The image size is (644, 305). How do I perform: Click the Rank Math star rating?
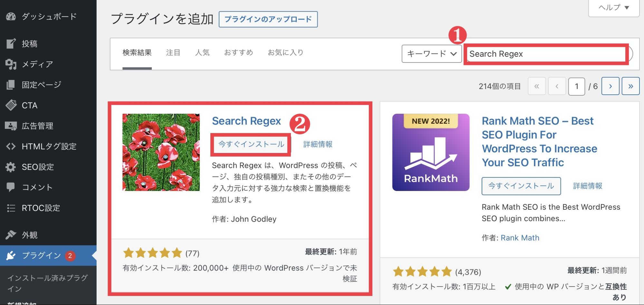point(422,272)
